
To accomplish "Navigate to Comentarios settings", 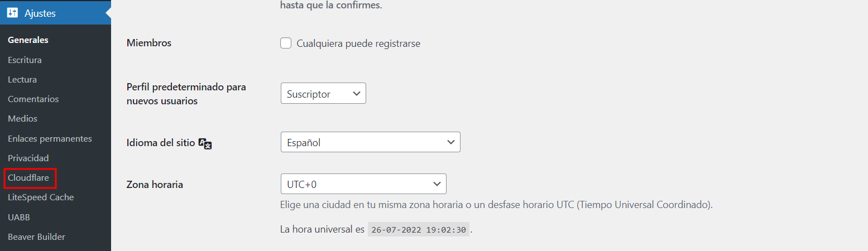I will pos(33,99).
